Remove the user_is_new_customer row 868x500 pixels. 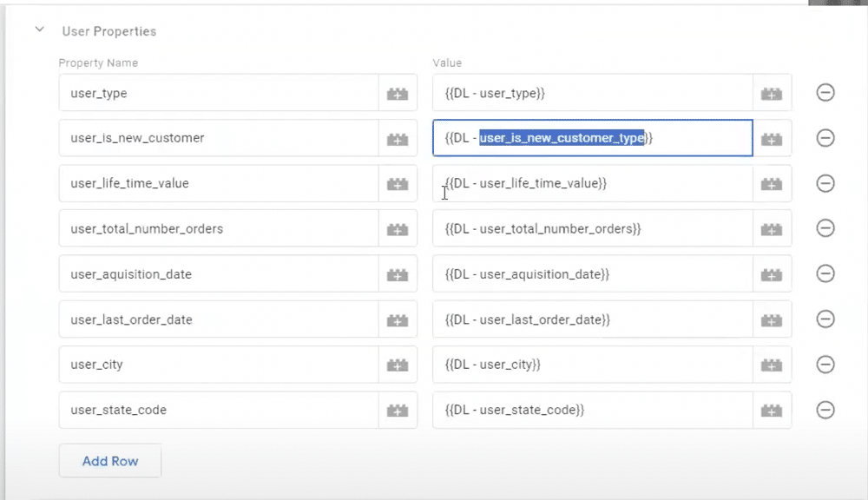coord(825,138)
